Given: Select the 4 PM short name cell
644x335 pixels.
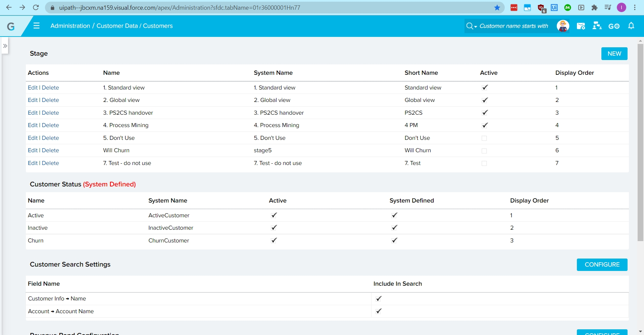Looking at the screenshot, I should pyautogui.click(x=411, y=125).
